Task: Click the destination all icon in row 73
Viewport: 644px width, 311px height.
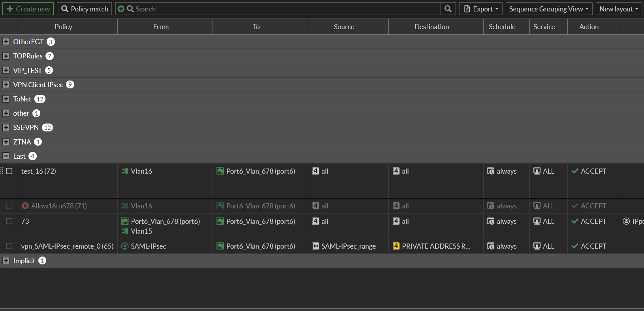Action: click(x=396, y=221)
